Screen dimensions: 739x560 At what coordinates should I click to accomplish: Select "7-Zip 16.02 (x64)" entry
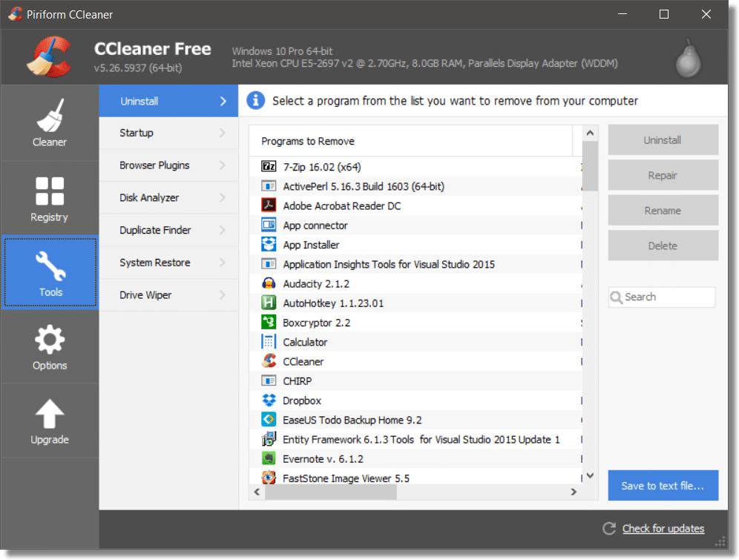(416, 167)
